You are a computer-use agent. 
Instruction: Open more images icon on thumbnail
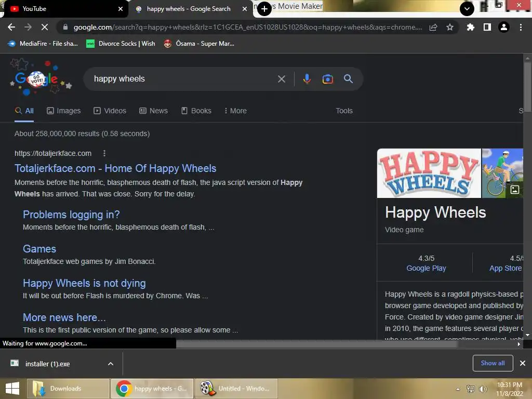point(515,189)
